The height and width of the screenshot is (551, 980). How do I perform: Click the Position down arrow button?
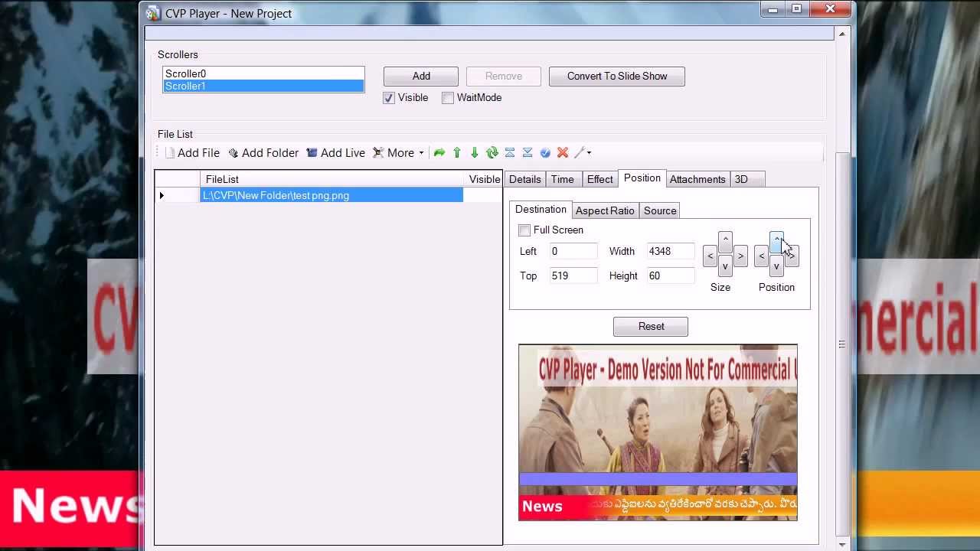pos(776,266)
